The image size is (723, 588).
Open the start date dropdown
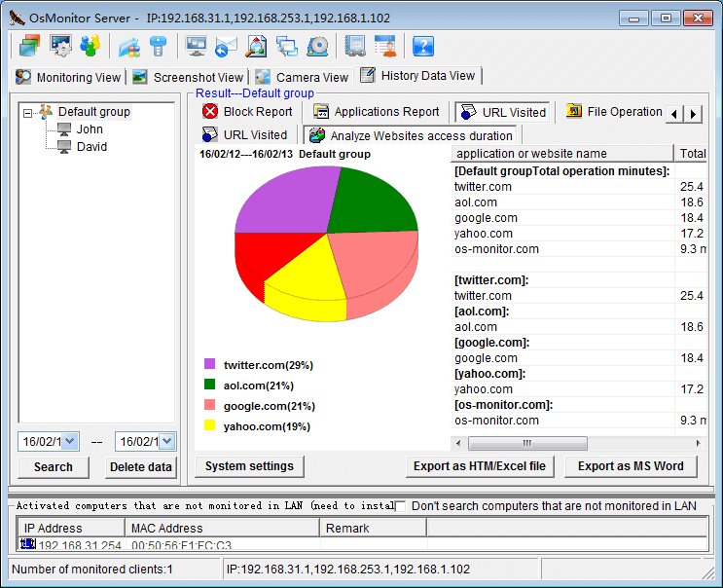70,441
